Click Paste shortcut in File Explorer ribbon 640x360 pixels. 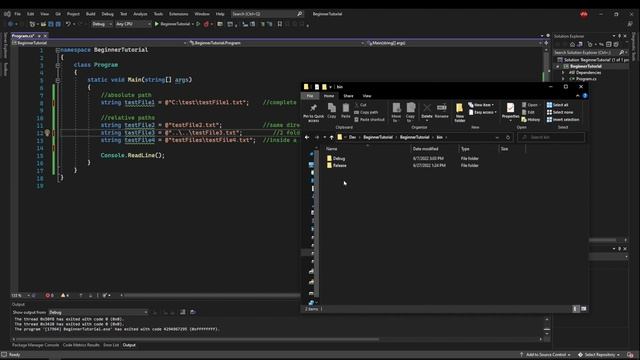(x=369, y=120)
